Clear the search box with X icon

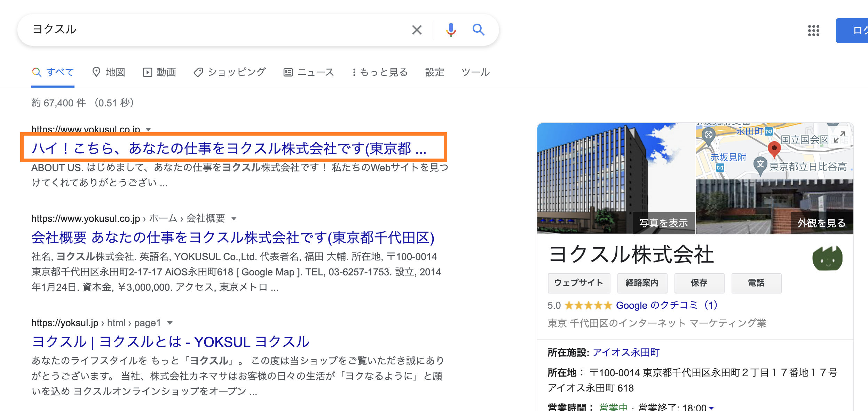(417, 30)
